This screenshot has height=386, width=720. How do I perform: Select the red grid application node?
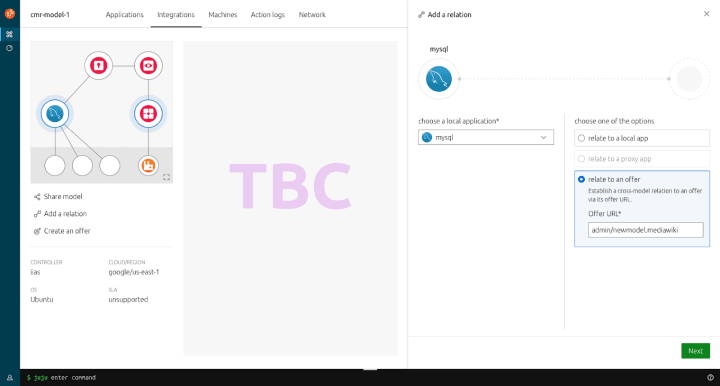click(x=148, y=113)
